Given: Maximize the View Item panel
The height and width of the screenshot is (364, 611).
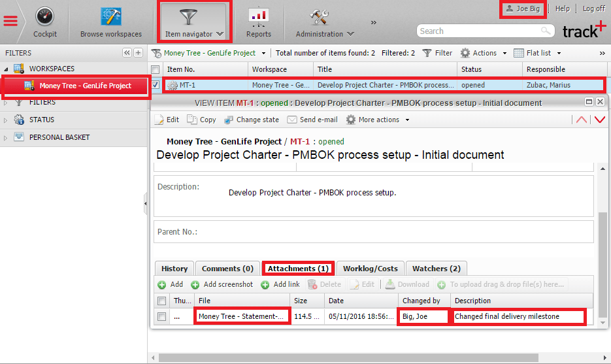Looking at the screenshot, I should (589, 102).
